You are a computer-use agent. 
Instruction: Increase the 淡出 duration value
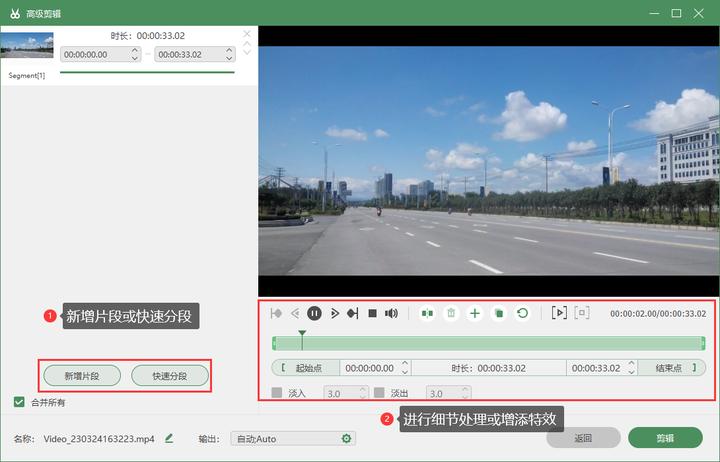point(465,389)
